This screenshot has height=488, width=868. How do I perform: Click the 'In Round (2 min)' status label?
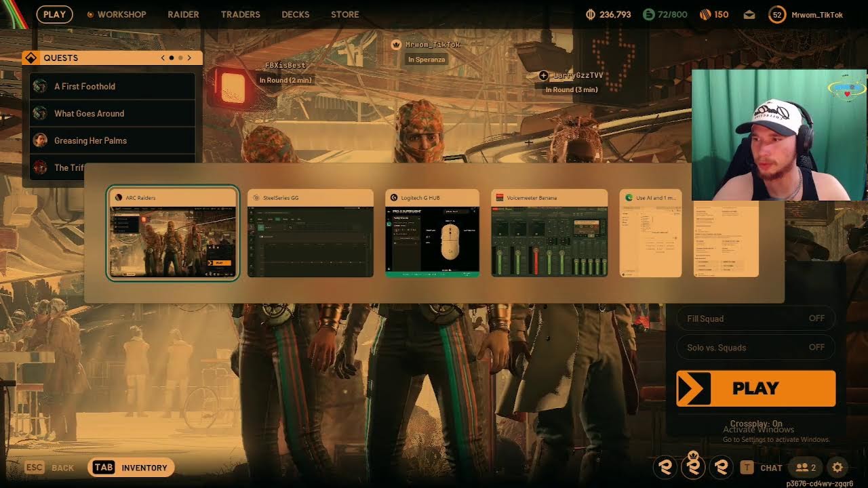(x=285, y=80)
